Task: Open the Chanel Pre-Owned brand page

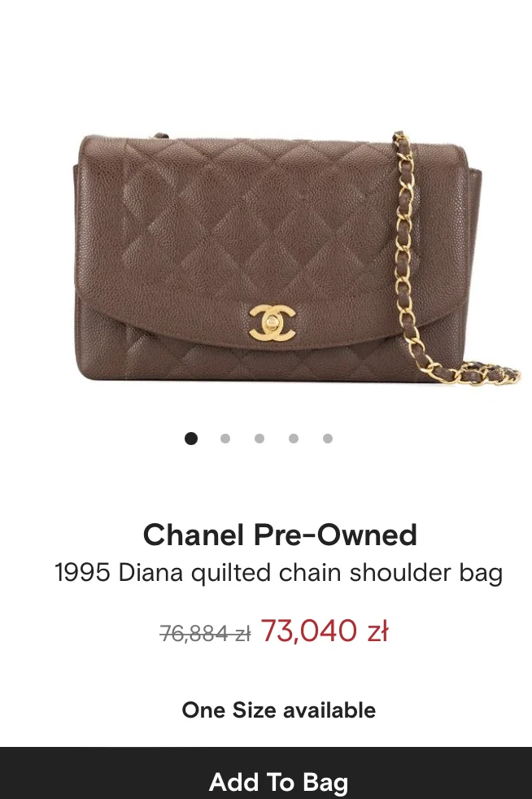Action: pos(280,535)
